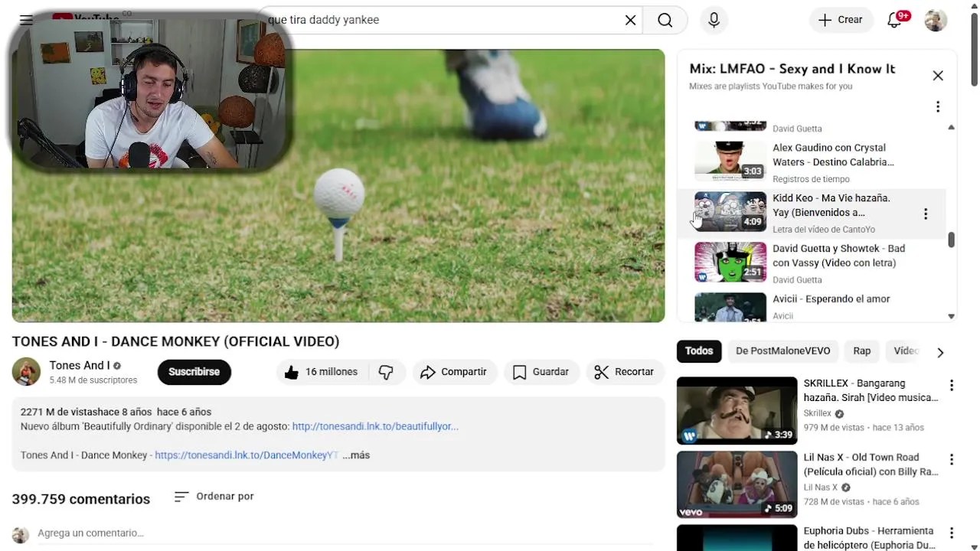The image size is (980, 551).
Task: Open the Crear upload menu
Action: click(841, 20)
